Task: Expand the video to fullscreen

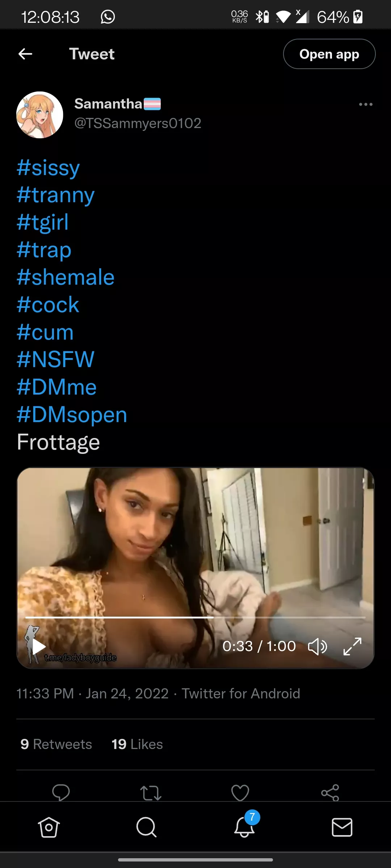Action: (351, 646)
